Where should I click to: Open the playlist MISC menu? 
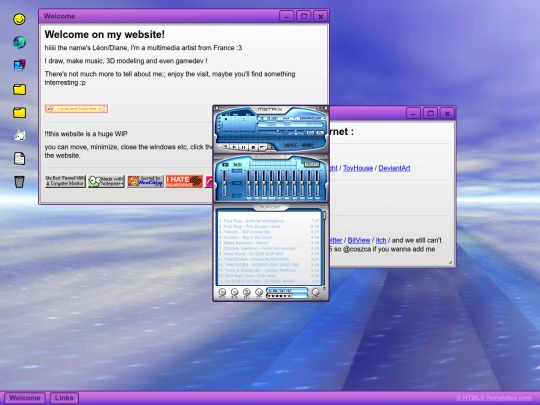point(259,293)
